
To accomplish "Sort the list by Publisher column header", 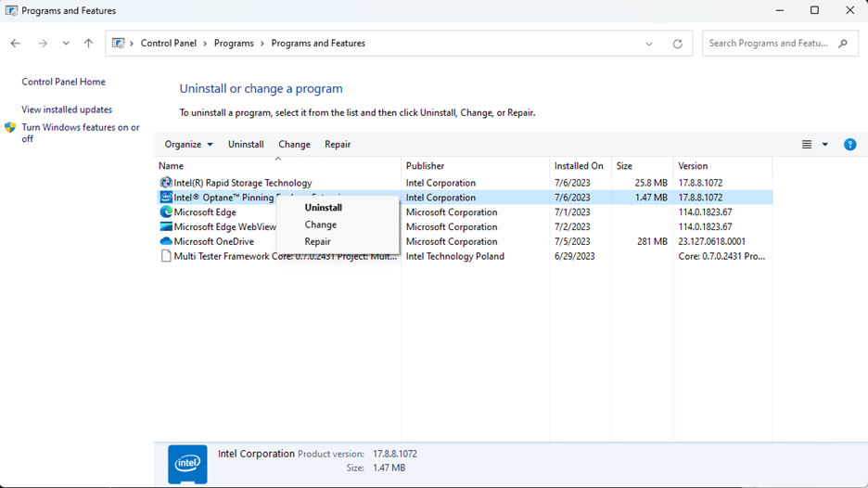I will coord(425,166).
